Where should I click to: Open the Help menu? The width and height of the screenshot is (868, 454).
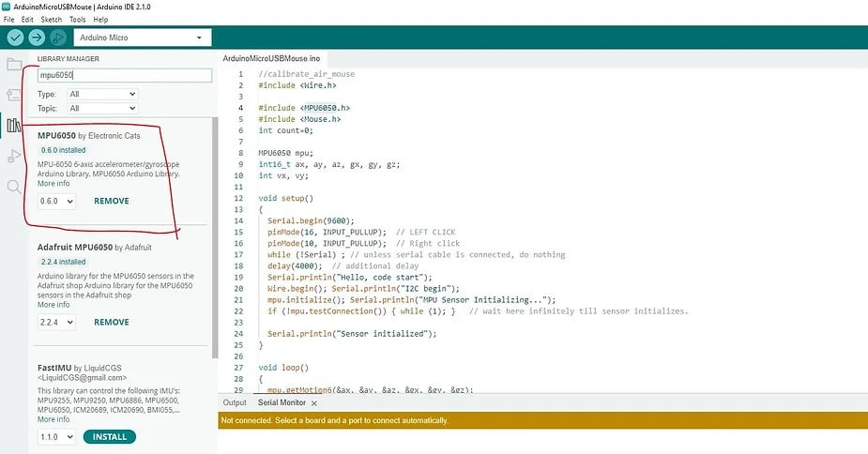[x=100, y=20]
